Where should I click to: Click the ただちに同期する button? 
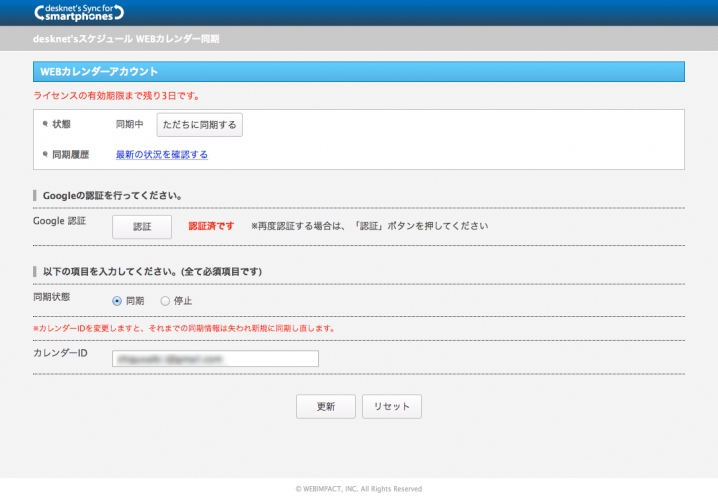tap(200, 125)
